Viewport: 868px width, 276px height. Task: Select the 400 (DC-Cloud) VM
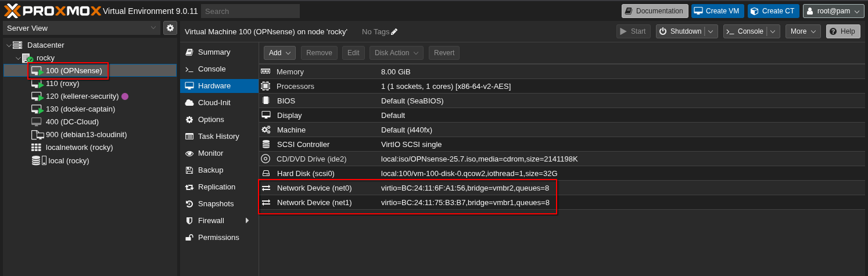[x=72, y=122]
